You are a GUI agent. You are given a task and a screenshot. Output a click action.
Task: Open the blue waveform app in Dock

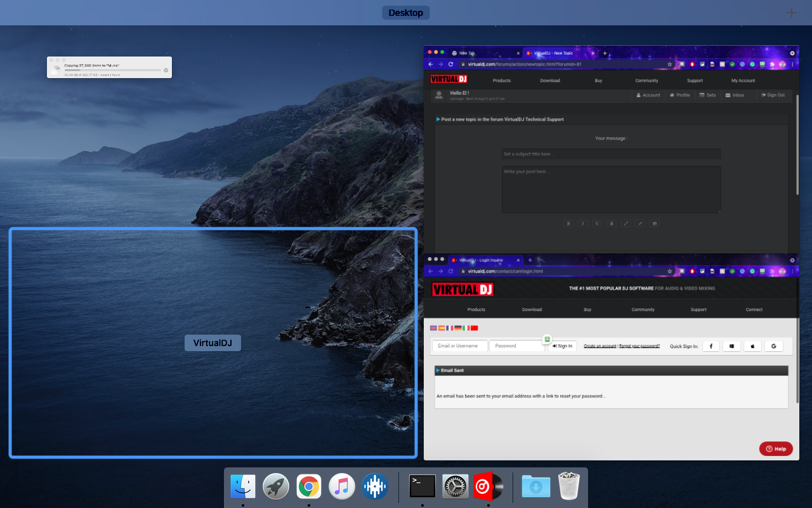click(x=375, y=487)
